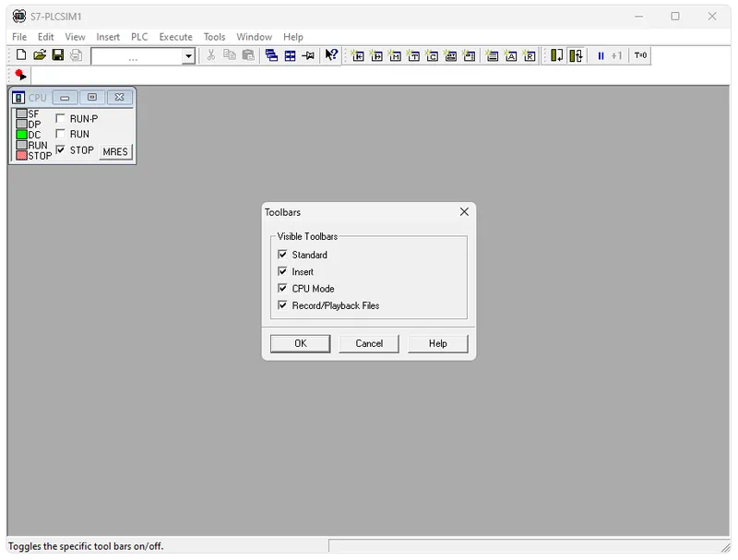Click the Paste clipboard icon
The image size is (738, 560).
[248, 55]
